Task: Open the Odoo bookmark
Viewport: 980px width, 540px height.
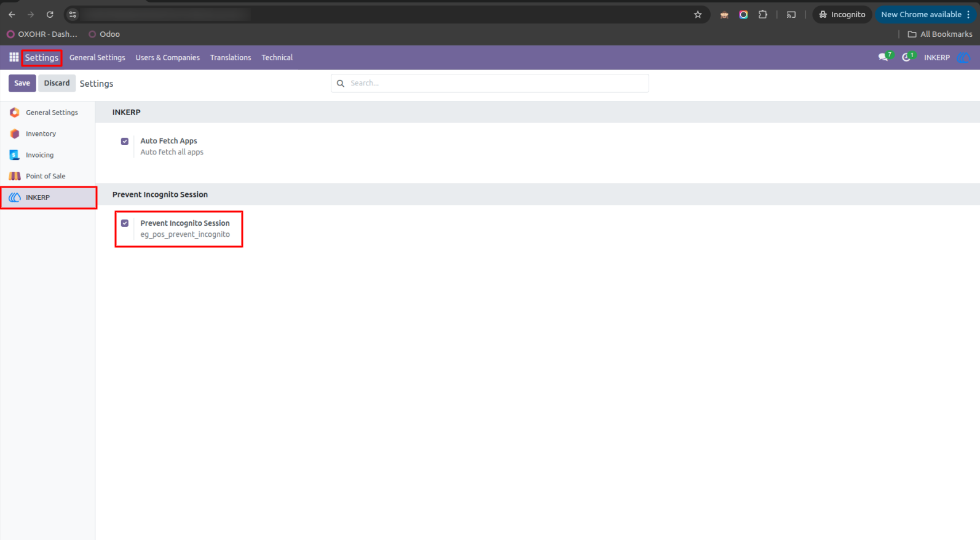Action: pos(104,34)
